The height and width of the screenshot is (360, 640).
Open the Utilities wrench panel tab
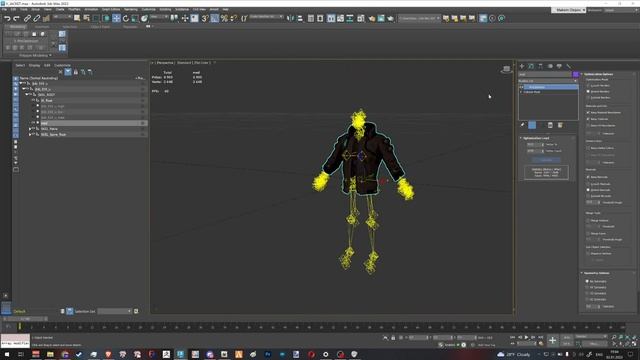(x=569, y=66)
